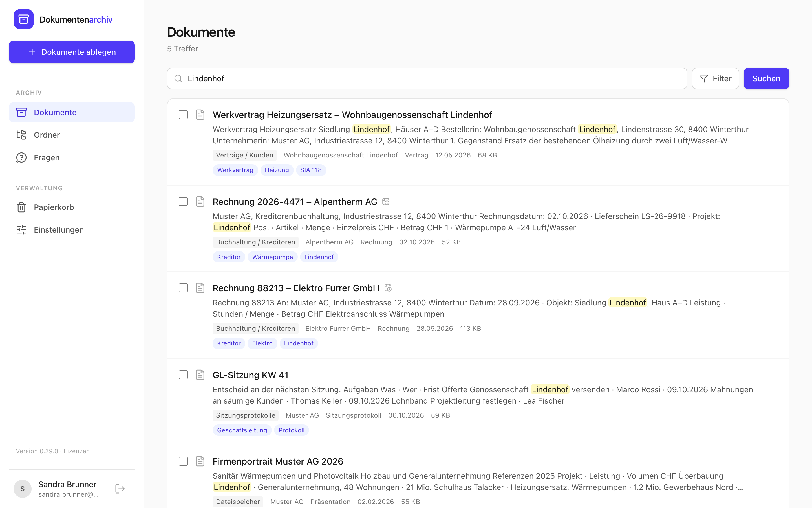Click Lindenhof tag in Alpentherm AG row
The width and height of the screenshot is (812, 508).
[319, 257]
